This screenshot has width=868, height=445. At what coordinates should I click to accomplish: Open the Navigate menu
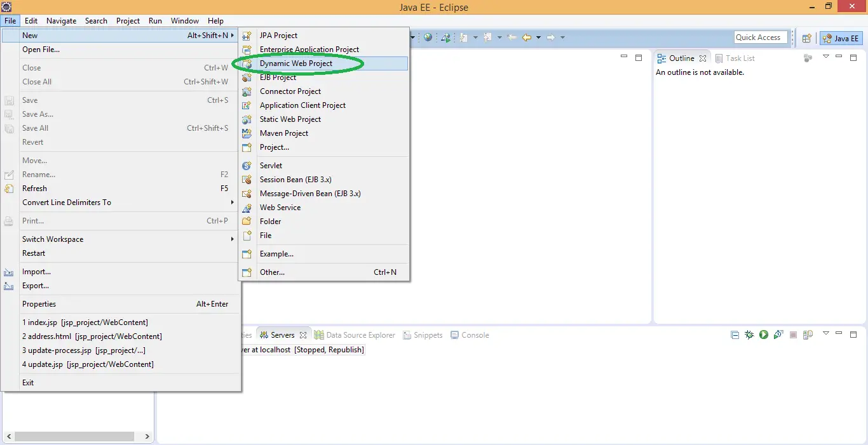pos(62,21)
